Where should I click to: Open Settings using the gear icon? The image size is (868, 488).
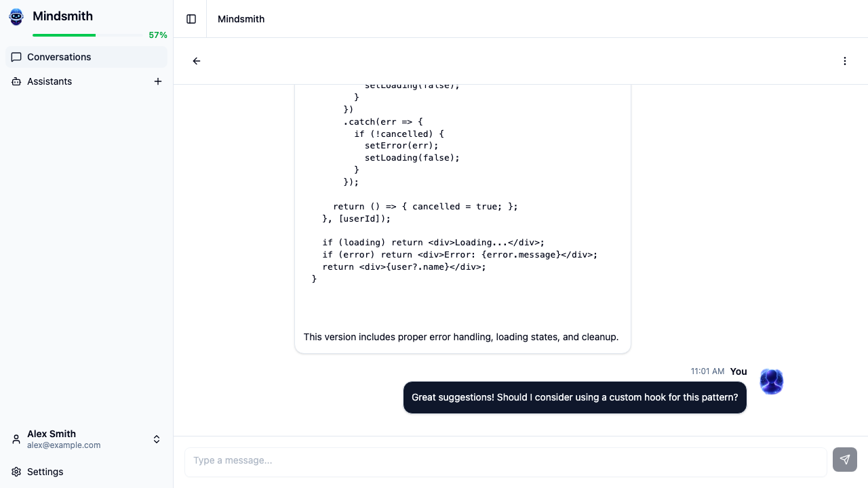pos(16,472)
